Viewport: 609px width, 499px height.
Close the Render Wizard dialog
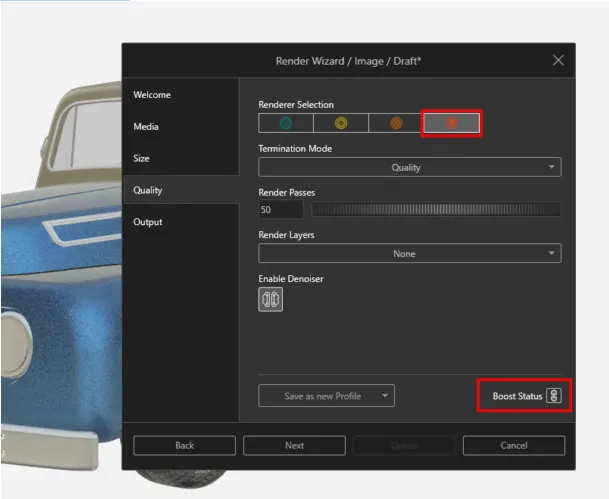pyautogui.click(x=558, y=60)
